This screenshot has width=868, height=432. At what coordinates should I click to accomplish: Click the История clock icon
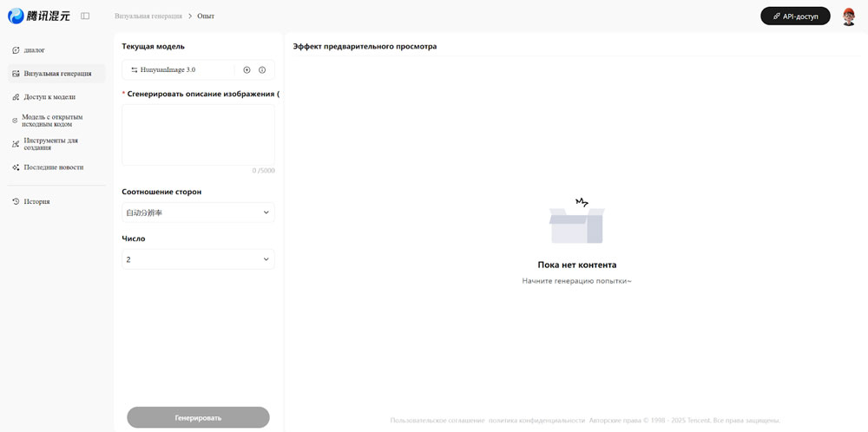(x=16, y=201)
